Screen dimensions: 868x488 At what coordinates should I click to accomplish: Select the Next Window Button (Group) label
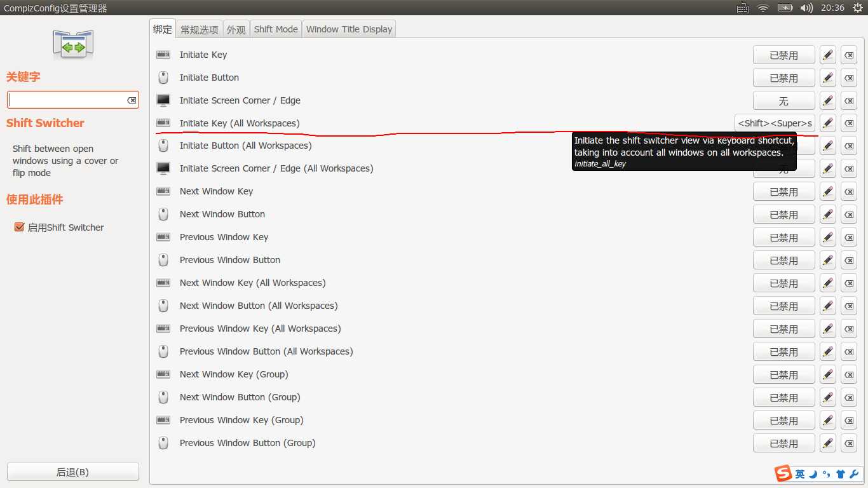tap(240, 397)
